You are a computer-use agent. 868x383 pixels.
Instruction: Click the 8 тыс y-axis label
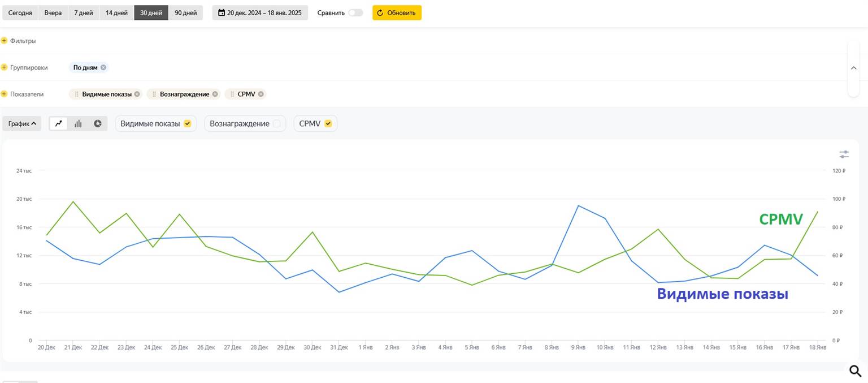pos(25,283)
